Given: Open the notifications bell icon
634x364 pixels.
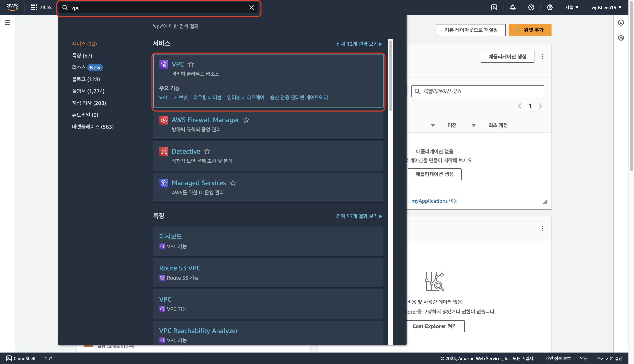Looking at the screenshot, I should (513, 7).
